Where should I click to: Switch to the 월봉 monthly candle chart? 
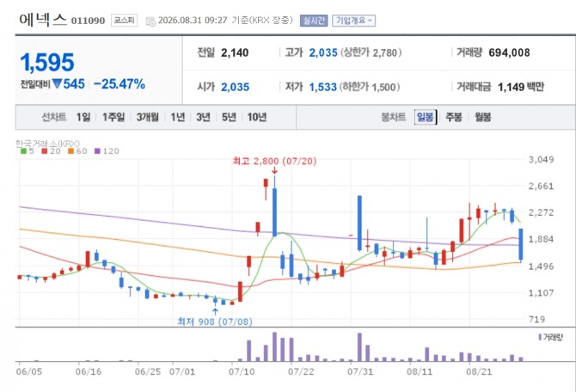[x=482, y=117]
